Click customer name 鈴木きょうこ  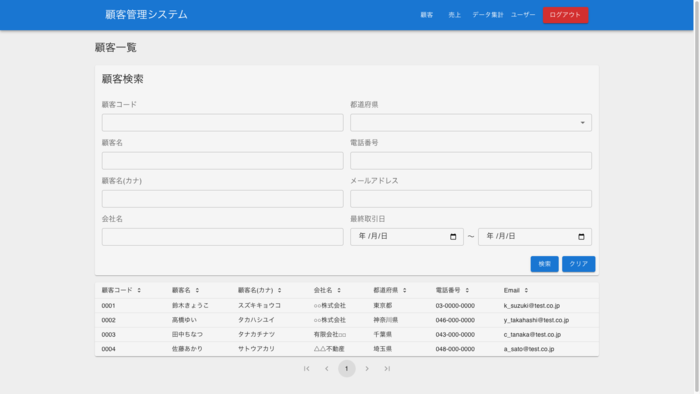point(190,306)
